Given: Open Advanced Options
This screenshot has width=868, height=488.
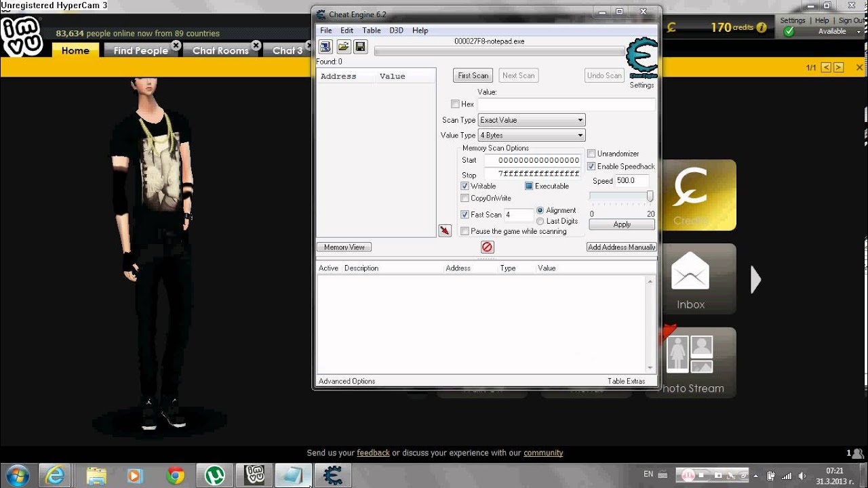Looking at the screenshot, I should (347, 381).
